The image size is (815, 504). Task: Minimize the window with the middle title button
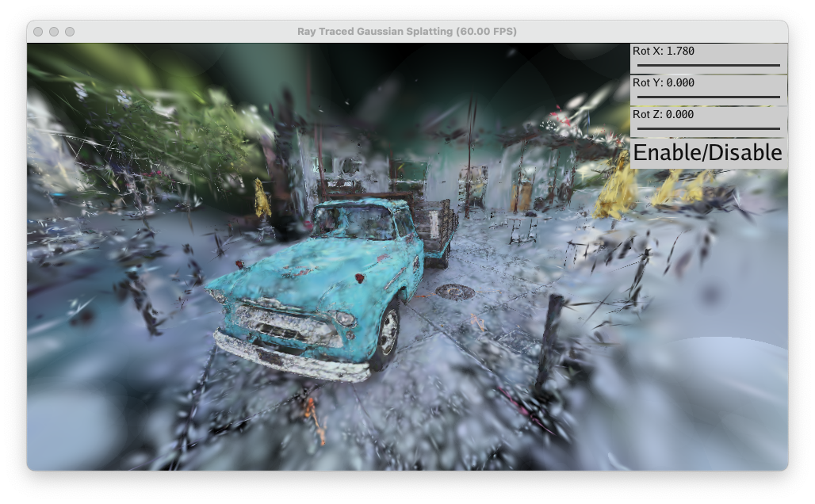(54, 32)
